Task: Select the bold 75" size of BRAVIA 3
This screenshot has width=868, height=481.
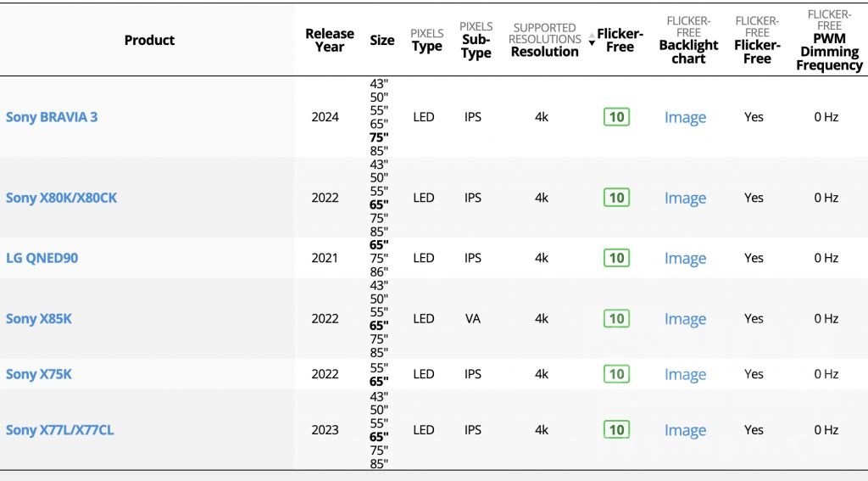Action: [x=379, y=137]
